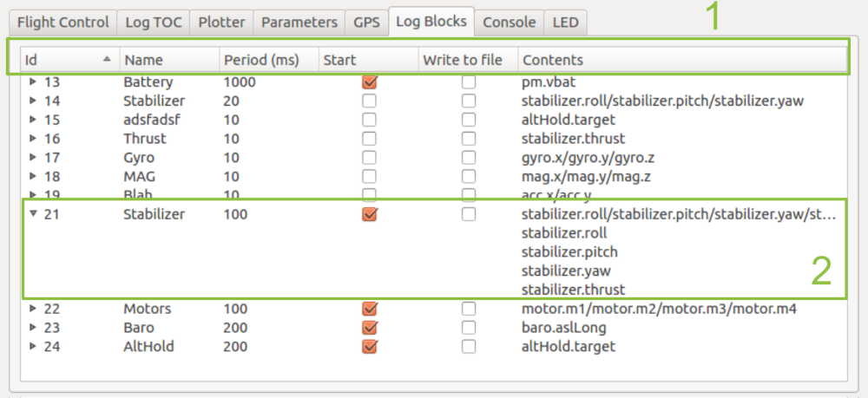Uncheck Start for the Battery block

click(x=370, y=82)
